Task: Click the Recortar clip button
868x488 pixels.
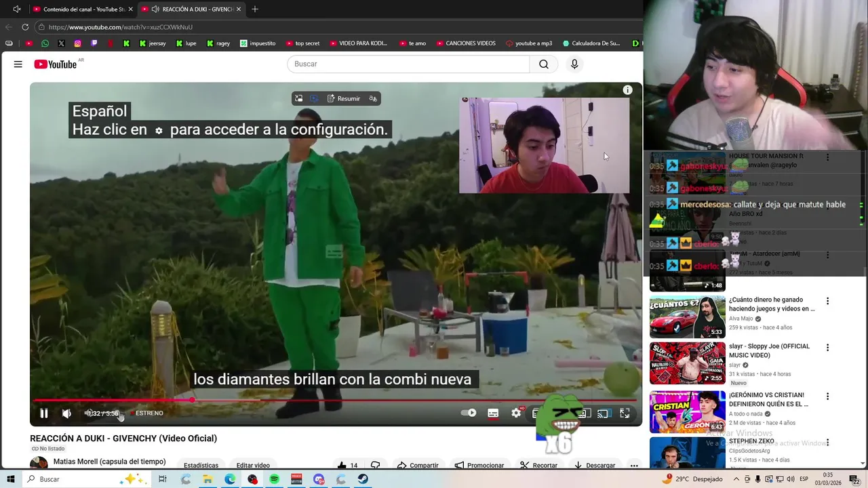Action: coord(538,466)
